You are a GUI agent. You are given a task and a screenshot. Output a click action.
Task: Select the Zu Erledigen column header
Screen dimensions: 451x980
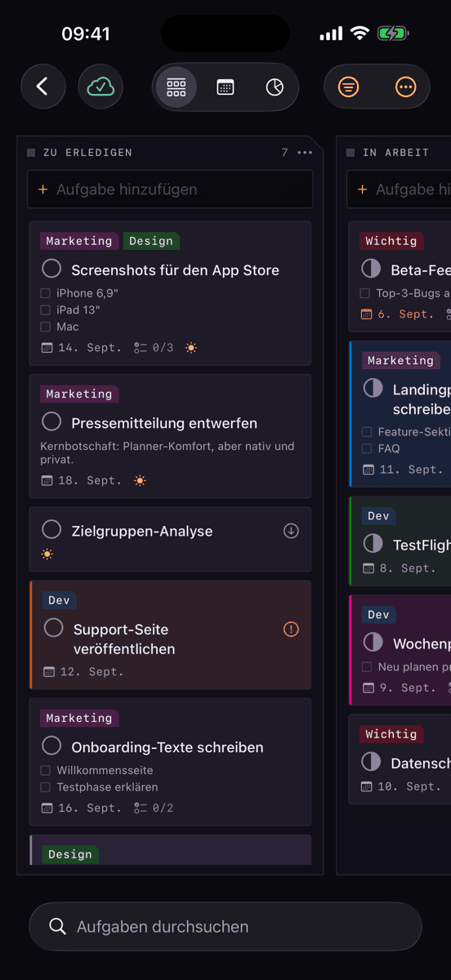pos(87,153)
